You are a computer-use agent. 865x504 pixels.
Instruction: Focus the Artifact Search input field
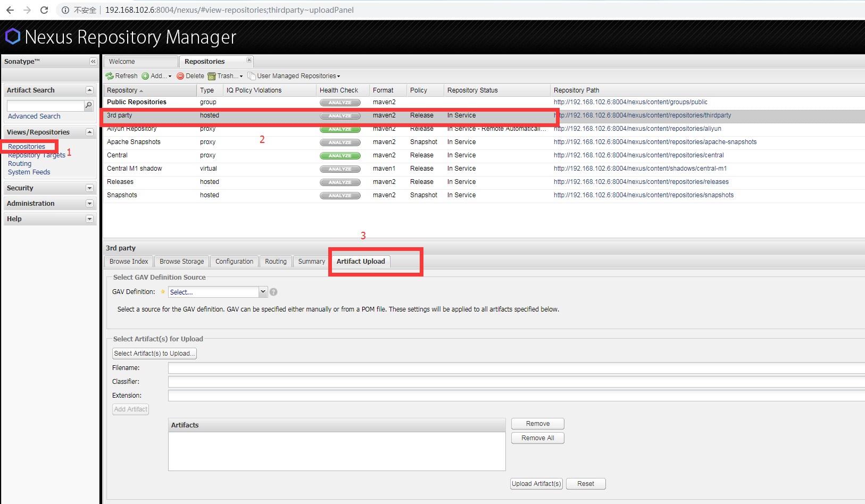[x=46, y=106]
